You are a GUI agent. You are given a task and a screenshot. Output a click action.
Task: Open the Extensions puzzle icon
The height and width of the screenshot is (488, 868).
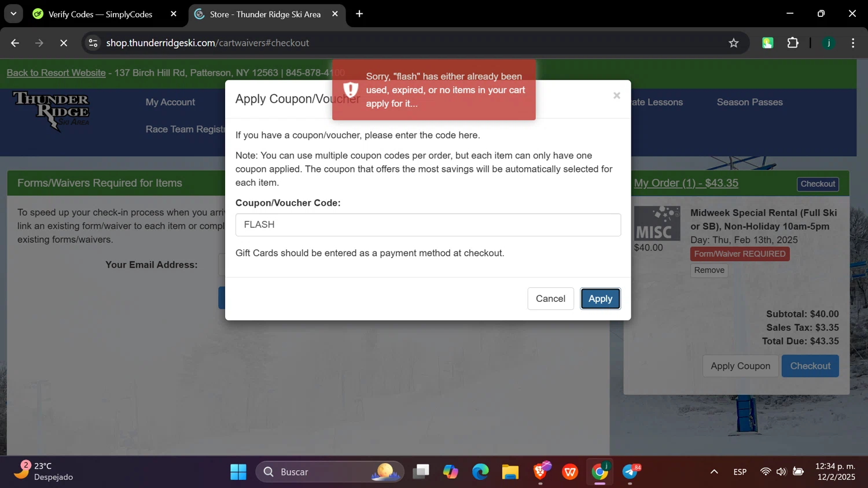click(x=793, y=43)
